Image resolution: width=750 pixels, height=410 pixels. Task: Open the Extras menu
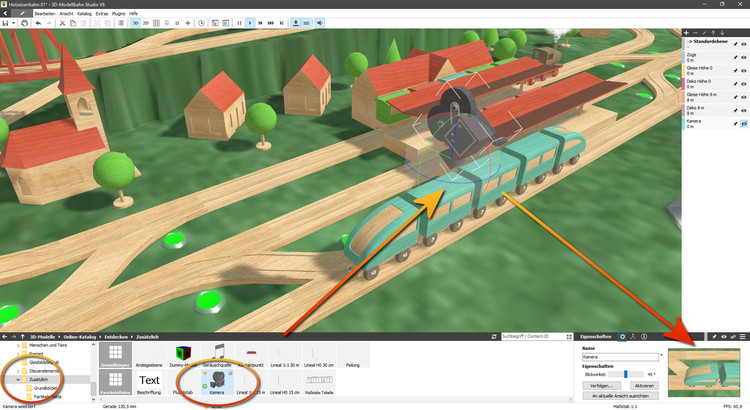[102, 14]
